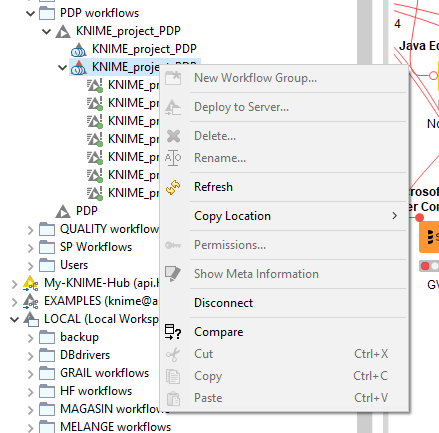439x433 pixels.
Task: Click the Cut scissors icon
Action: [x=173, y=354]
